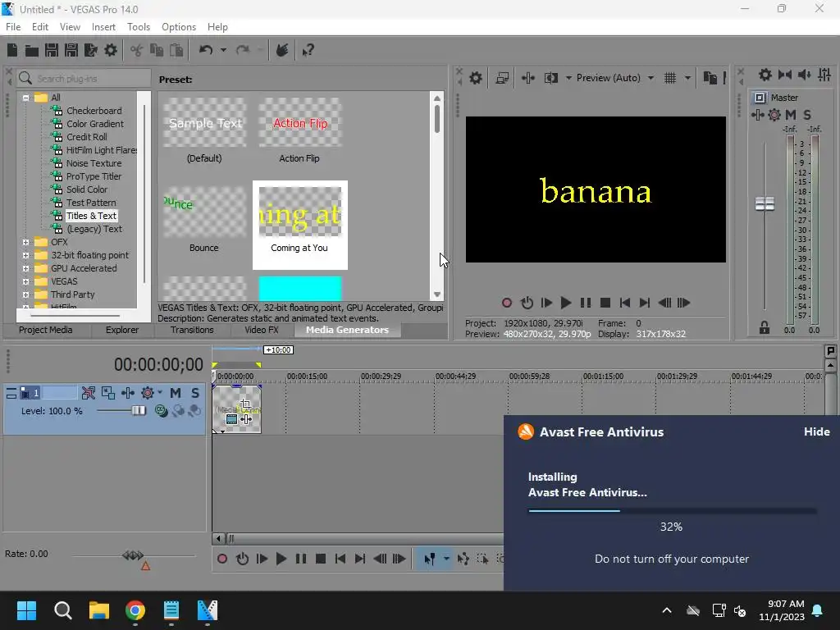This screenshot has width=840, height=630.
Task: Click the What's This help icon
Action: [308, 50]
